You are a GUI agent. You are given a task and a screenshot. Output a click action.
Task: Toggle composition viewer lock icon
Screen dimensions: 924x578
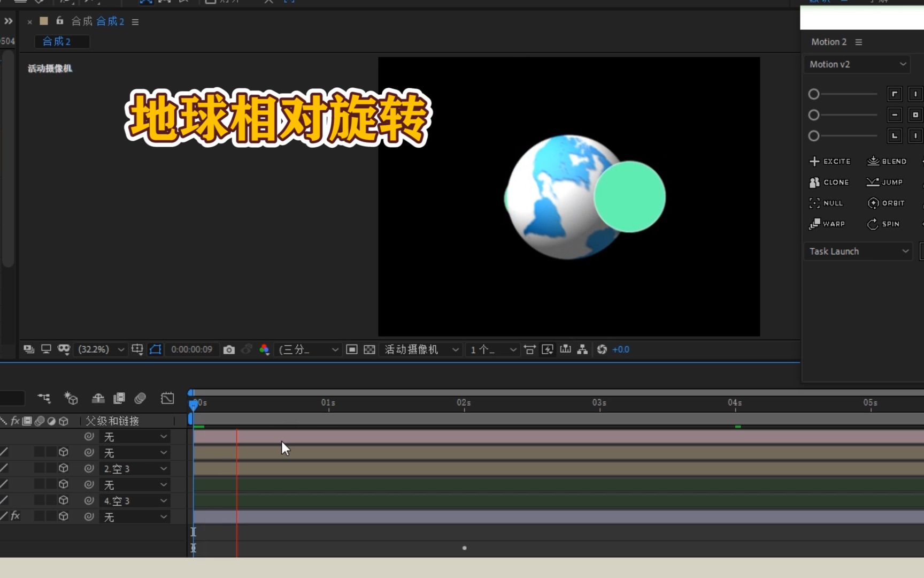tap(60, 21)
